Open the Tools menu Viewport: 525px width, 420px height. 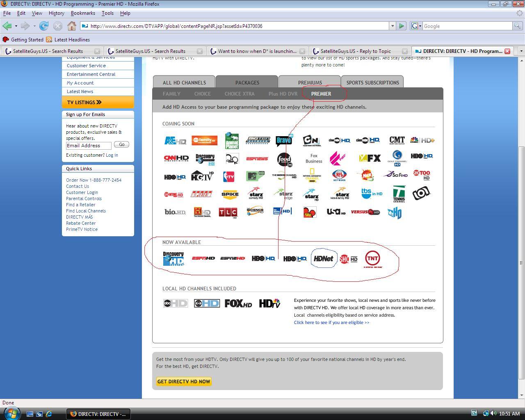107,13
